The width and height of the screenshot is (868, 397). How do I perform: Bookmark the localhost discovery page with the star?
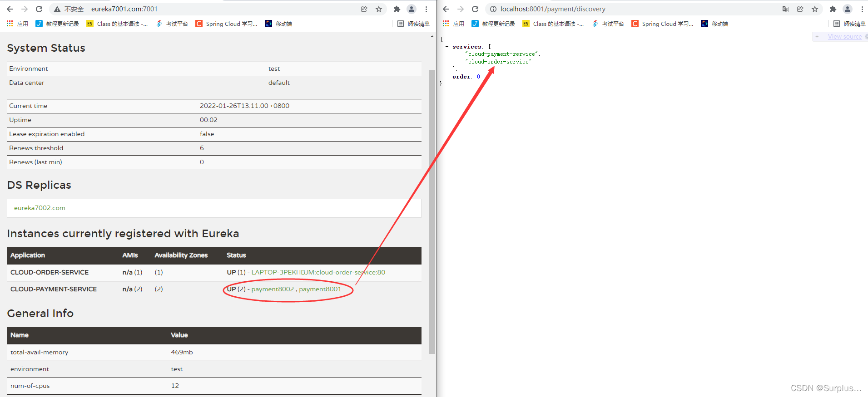point(815,9)
